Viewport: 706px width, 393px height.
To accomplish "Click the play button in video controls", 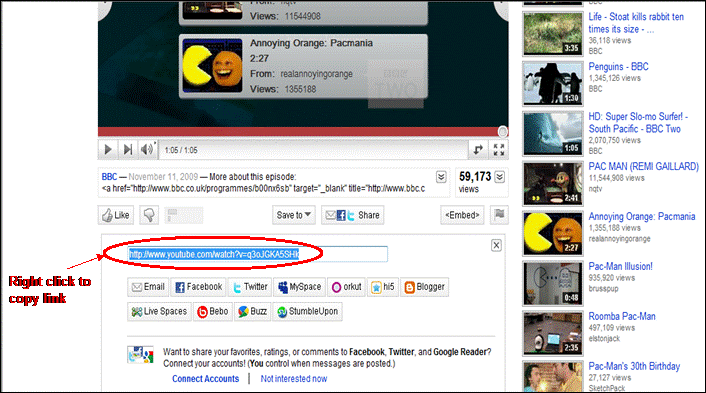I will coord(108,149).
